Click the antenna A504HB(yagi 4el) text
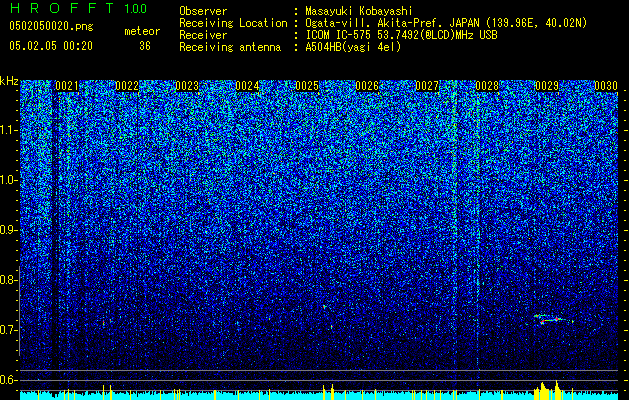 [353, 47]
